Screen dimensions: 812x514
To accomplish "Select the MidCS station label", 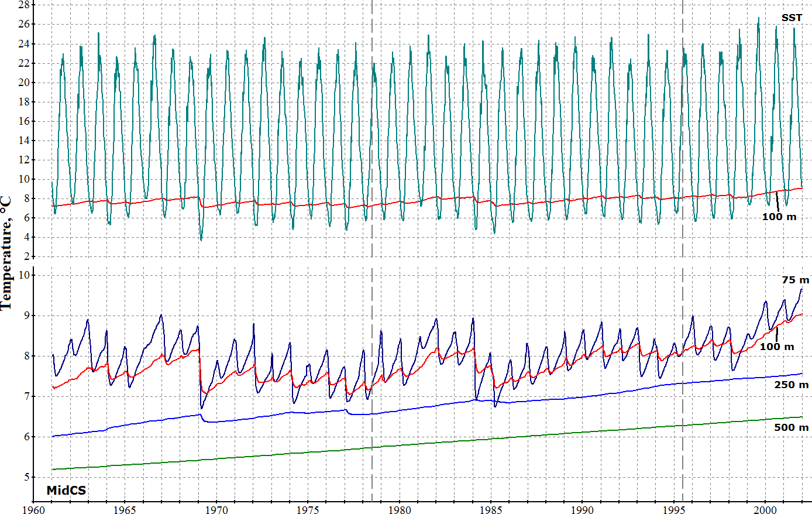I will click(66, 491).
